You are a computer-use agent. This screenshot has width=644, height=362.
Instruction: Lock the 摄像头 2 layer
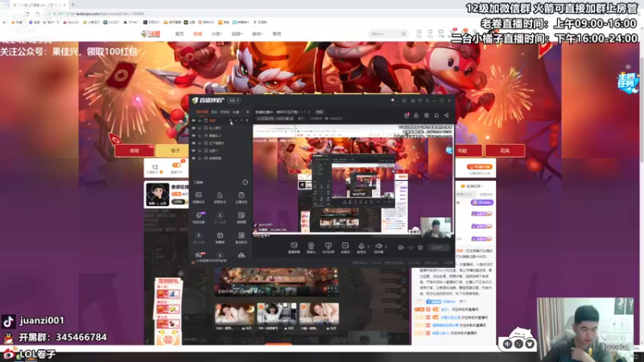[x=200, y=135]
